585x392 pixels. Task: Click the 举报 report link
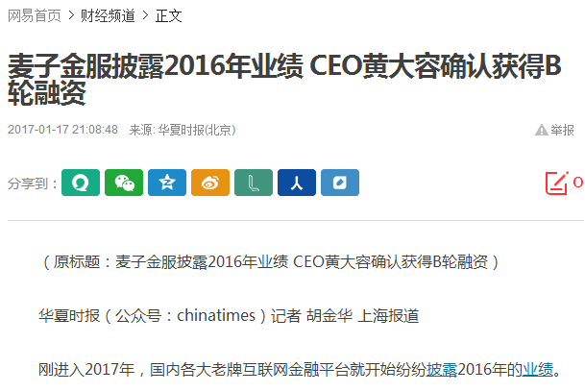(x=563, y=130)
